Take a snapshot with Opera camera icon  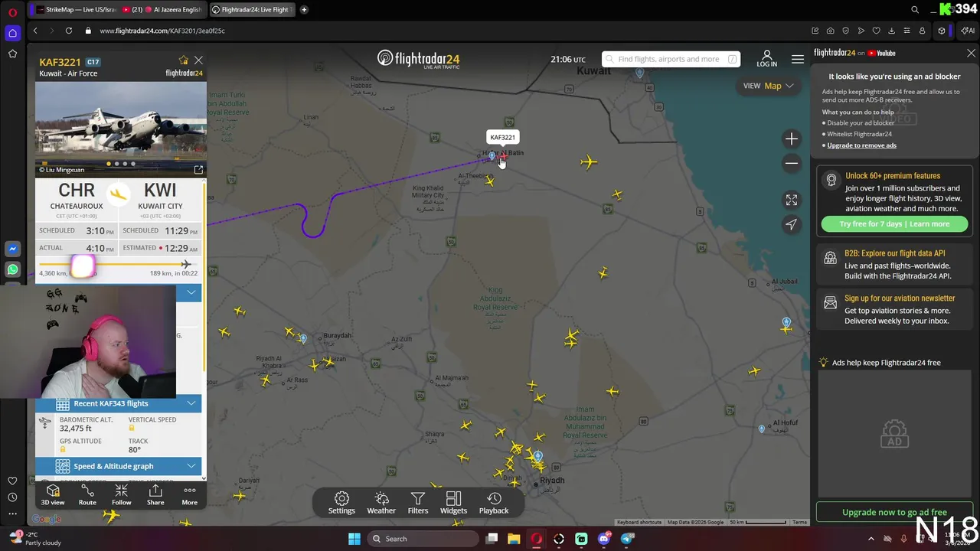point(831,31)
